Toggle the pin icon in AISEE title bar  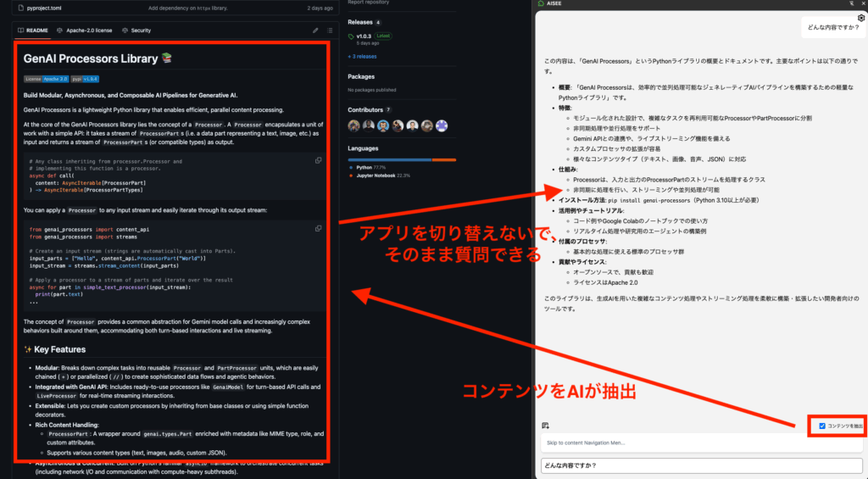coord(851,3)
